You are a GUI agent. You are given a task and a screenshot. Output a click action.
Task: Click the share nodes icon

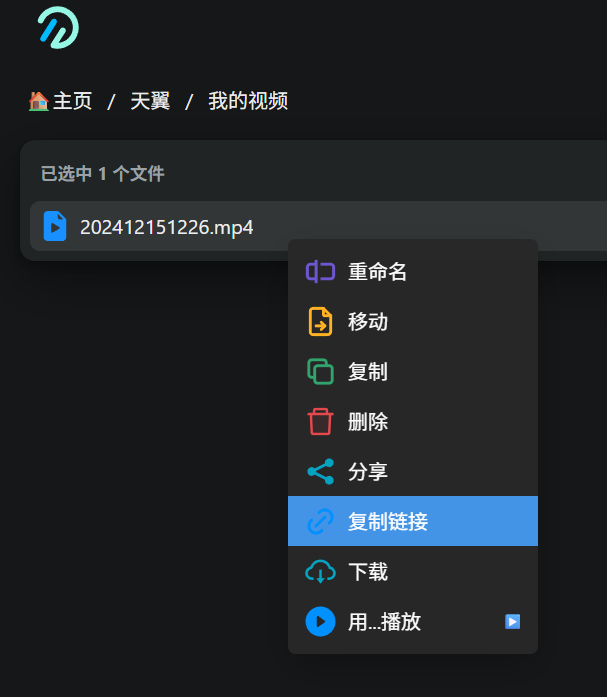320,472
